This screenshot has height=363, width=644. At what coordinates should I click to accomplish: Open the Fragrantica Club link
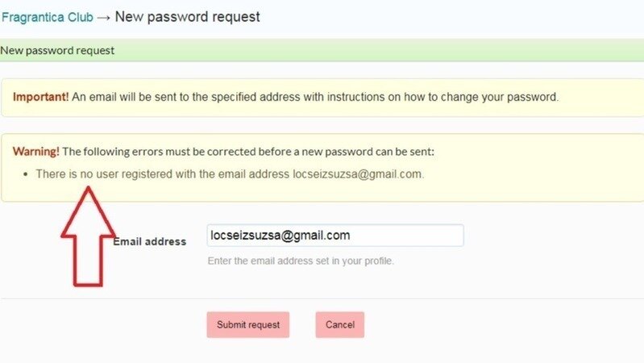click(47, 17)
